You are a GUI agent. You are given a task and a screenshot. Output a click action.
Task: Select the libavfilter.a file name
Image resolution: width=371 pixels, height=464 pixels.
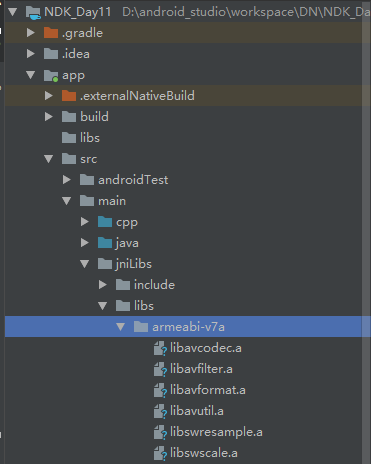pos(201,369)
